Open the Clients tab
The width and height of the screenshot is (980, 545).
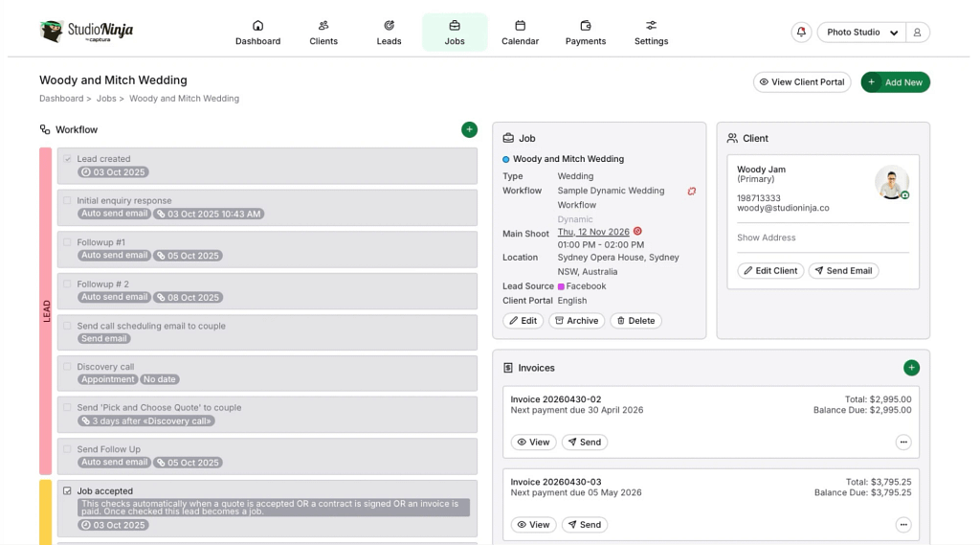[x=323, y=33]
